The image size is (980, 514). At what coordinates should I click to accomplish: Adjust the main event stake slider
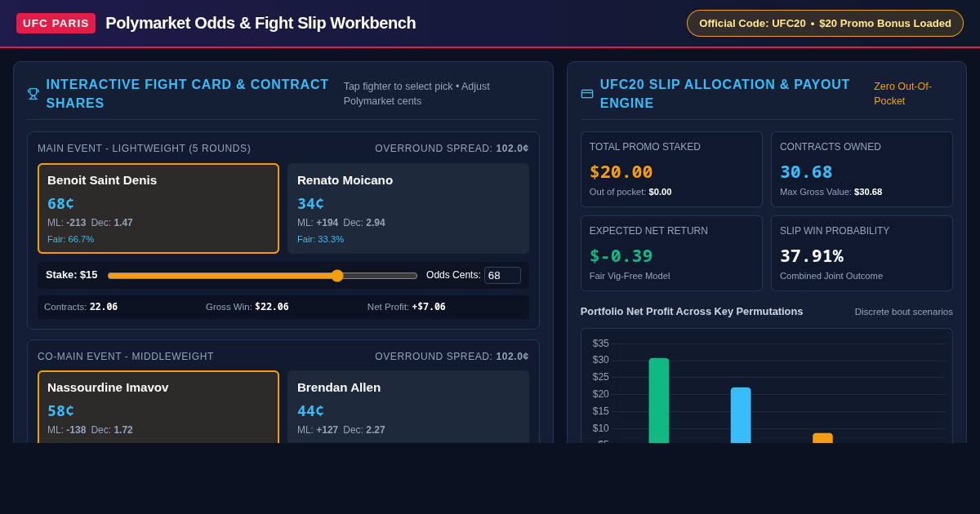point(262,276)
